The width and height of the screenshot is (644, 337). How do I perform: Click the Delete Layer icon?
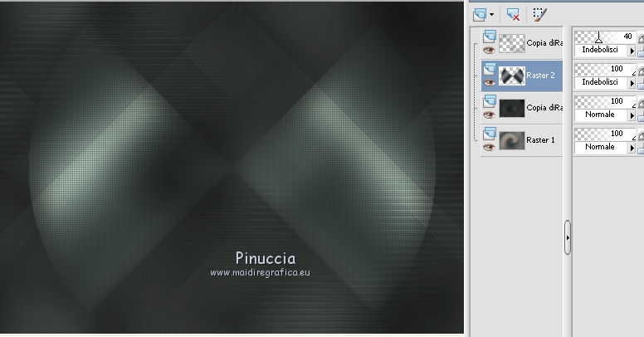click(x=513, y=15)
